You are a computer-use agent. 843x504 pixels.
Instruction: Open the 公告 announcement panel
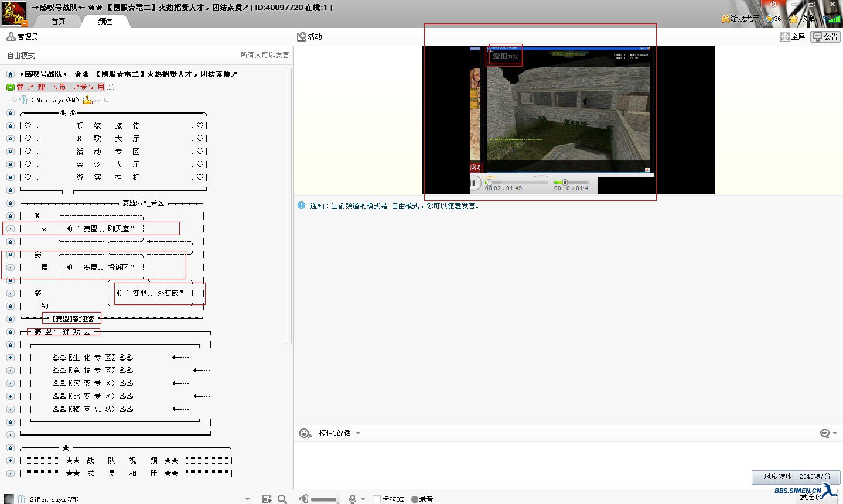(825, 36)
